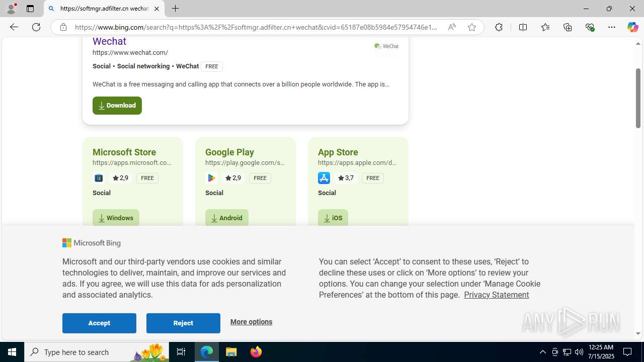Refresh the current page
The height and width of the screenshot is (362, 644).
click(x=36, y=27)
